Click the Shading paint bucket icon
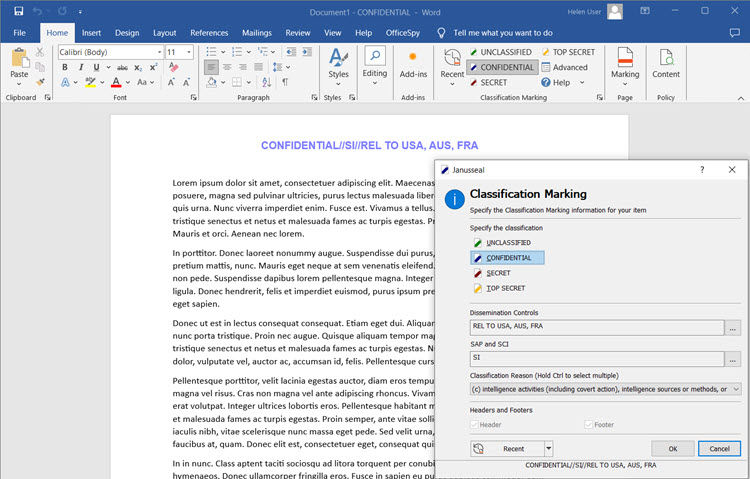The width and height of the screenshot is (750, 479). coord(212,82)
